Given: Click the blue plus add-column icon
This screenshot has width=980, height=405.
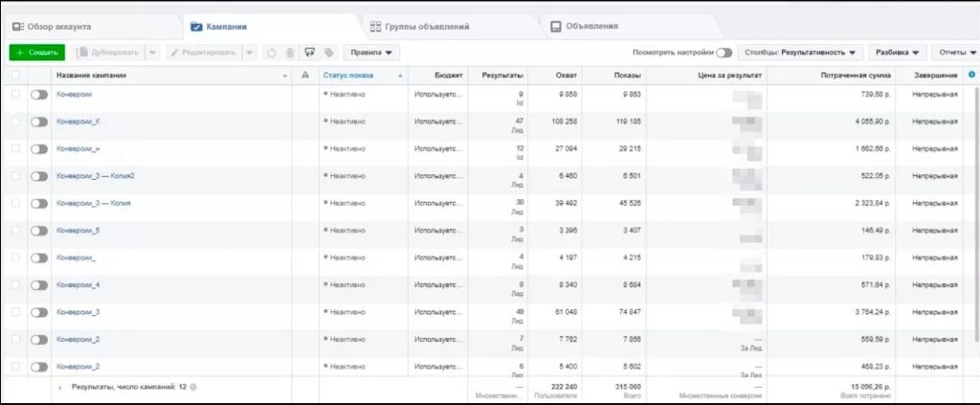Looking at the screenshot, I should coord(972,75).
